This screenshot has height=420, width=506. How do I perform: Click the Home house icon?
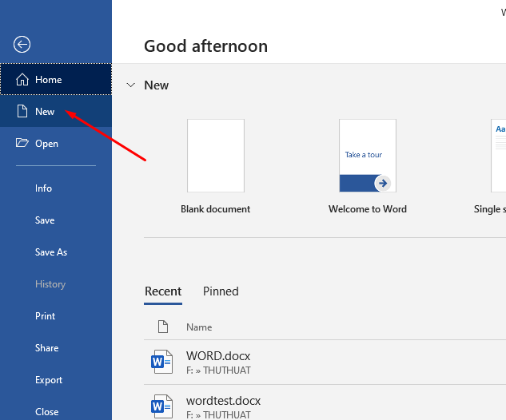(22, 79)
